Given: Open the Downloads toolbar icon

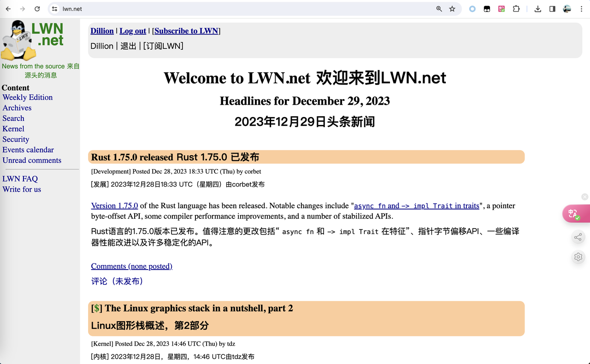Looking at the screenshot, I should (x=537, y=8).
